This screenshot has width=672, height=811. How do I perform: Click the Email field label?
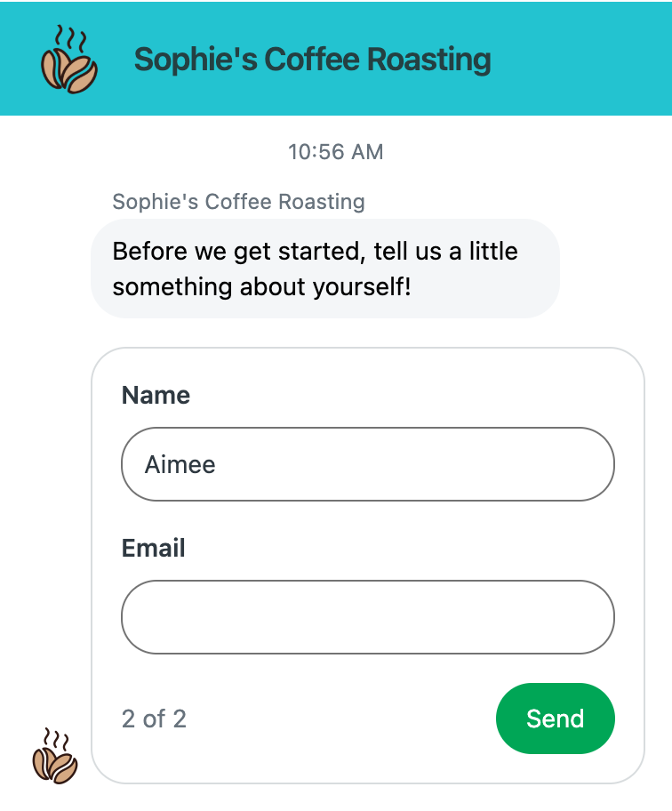point(153,549)
